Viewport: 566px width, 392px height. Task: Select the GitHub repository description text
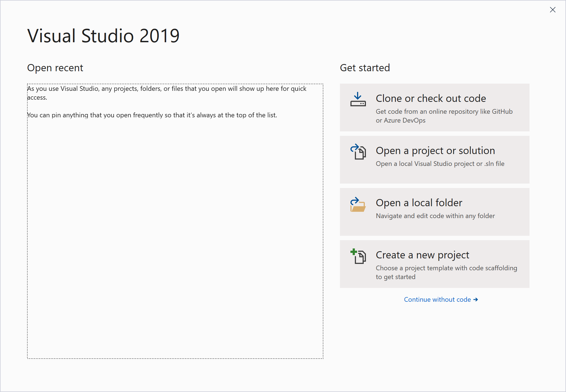(x=444, y=116)
